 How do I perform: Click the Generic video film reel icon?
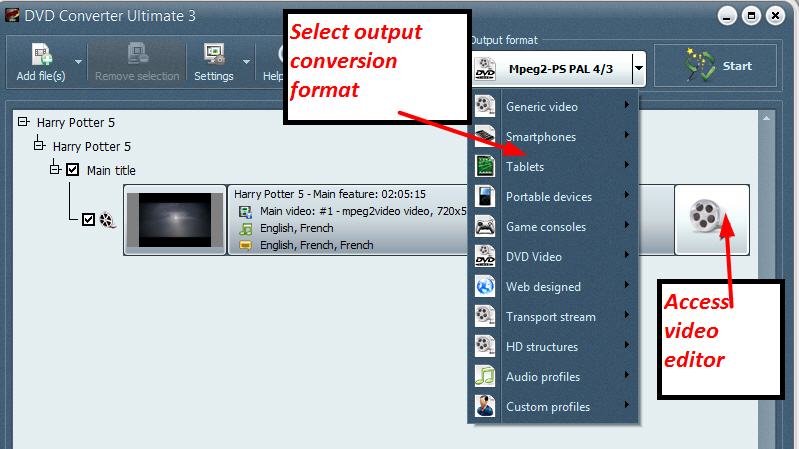click(x=485, y=106)
